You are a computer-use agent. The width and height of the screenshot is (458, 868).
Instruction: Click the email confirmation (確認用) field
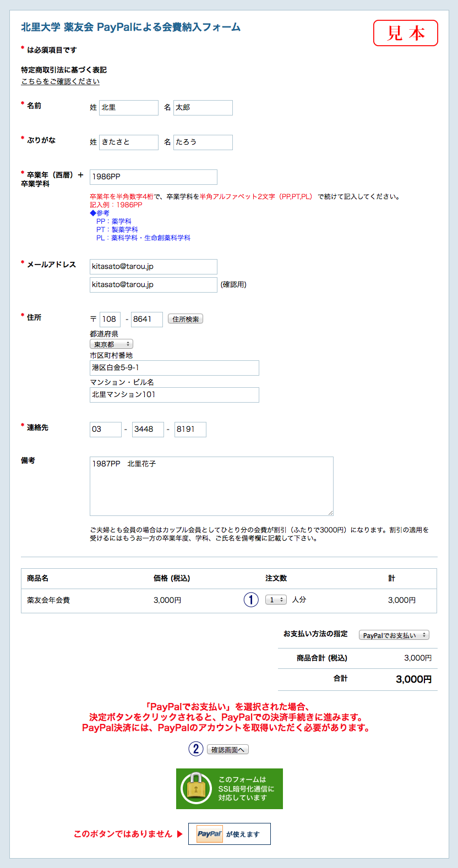[x=154, y=285]
